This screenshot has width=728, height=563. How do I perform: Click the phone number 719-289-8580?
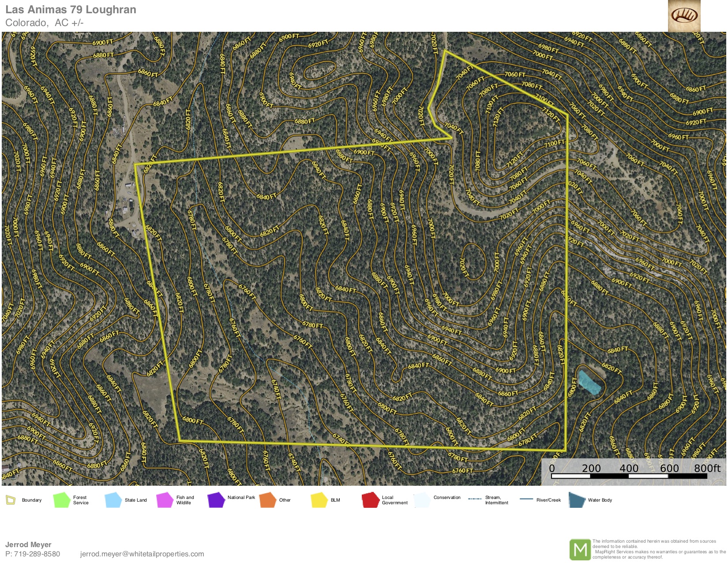click(x=37, y=554)
